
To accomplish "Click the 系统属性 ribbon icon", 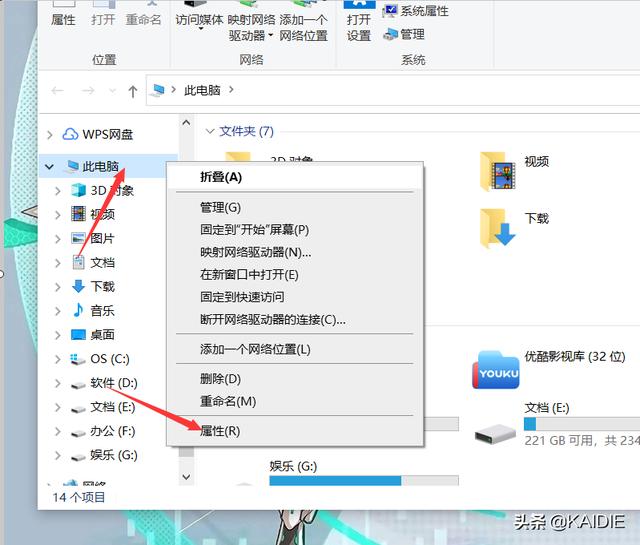I will click(x=390, y=11).
